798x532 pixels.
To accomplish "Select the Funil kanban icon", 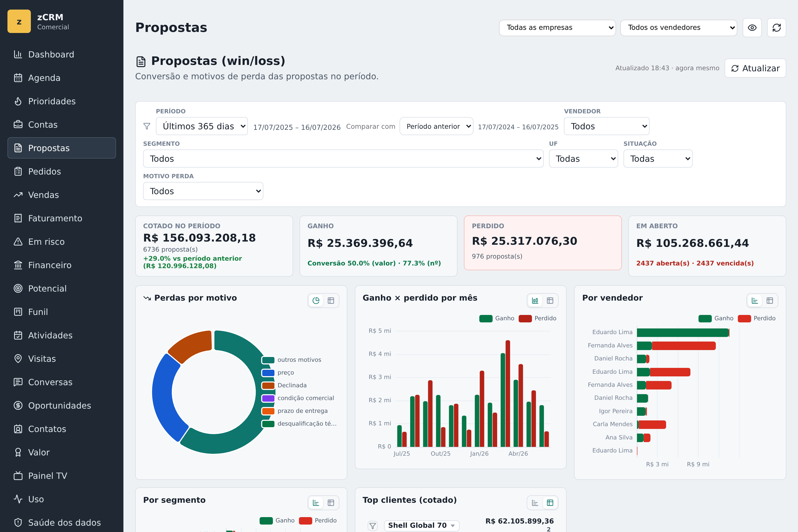I will (18, 312).
